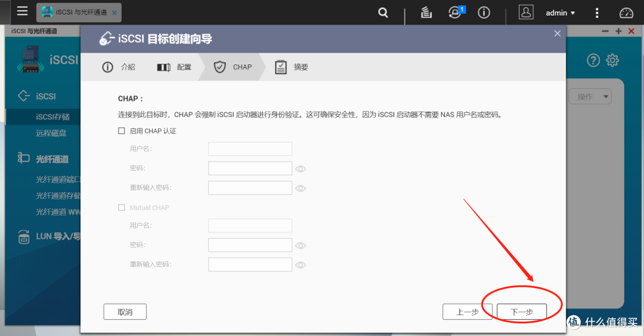Viewport: 644px width, 336px height.
Task: Go to the 配置 wizard step
Action: 174,67
